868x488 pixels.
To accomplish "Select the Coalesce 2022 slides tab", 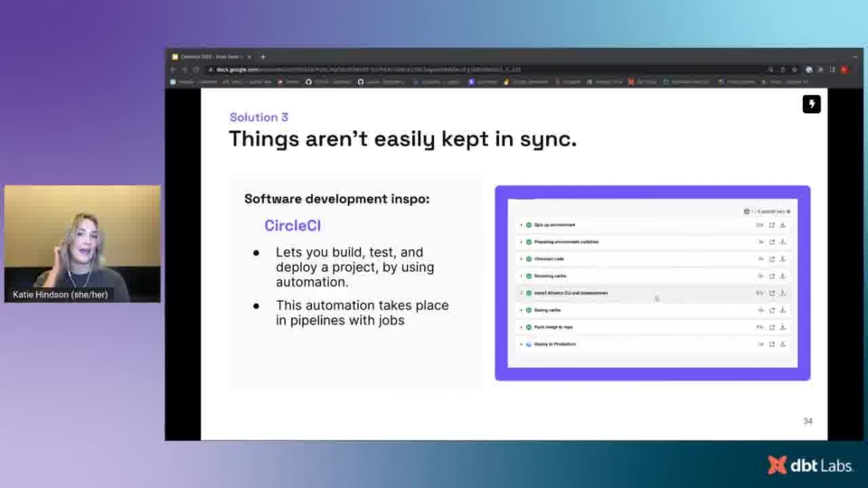I will 212,57.
